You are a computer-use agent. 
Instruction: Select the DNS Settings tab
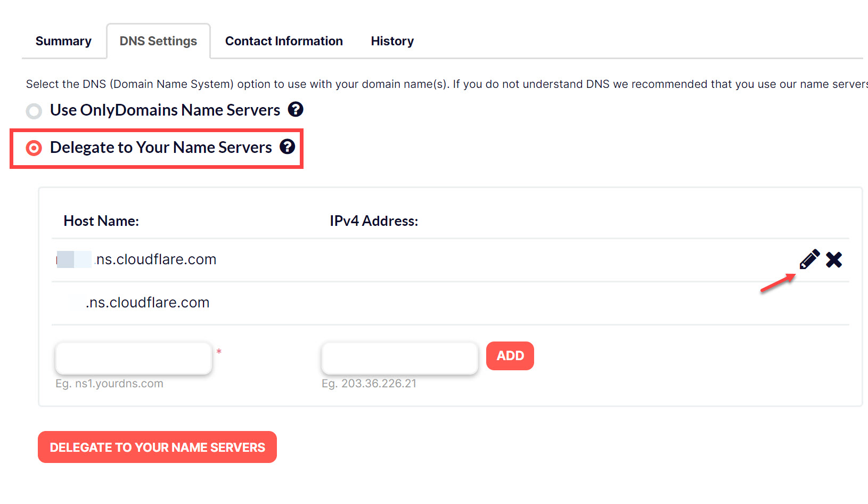(158, 40)
